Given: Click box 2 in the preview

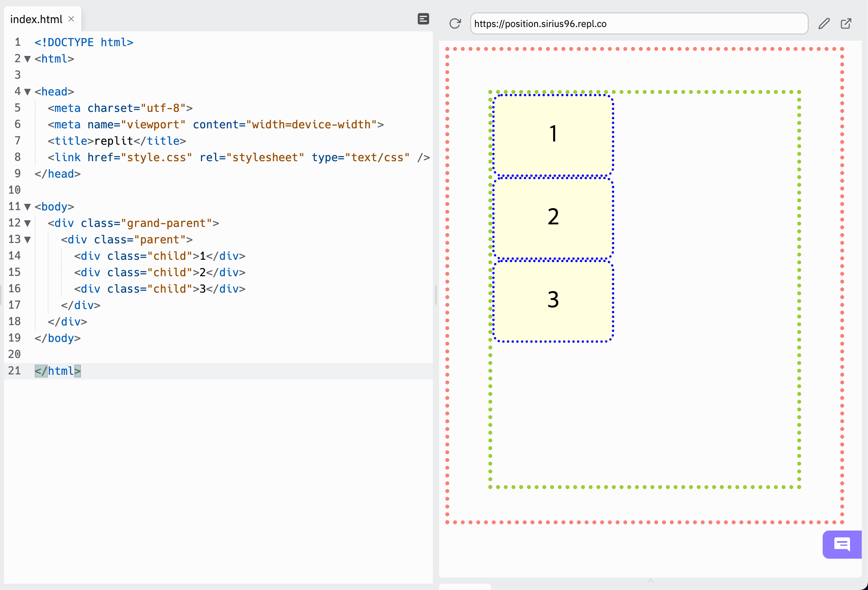Looking at the screenshot, I should [x=553, y=218].
